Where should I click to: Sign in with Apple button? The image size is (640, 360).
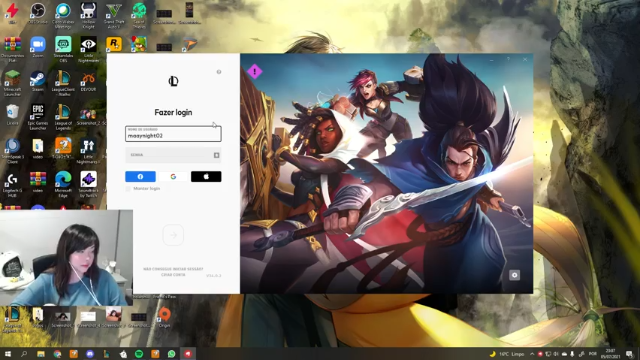(206, 176)
